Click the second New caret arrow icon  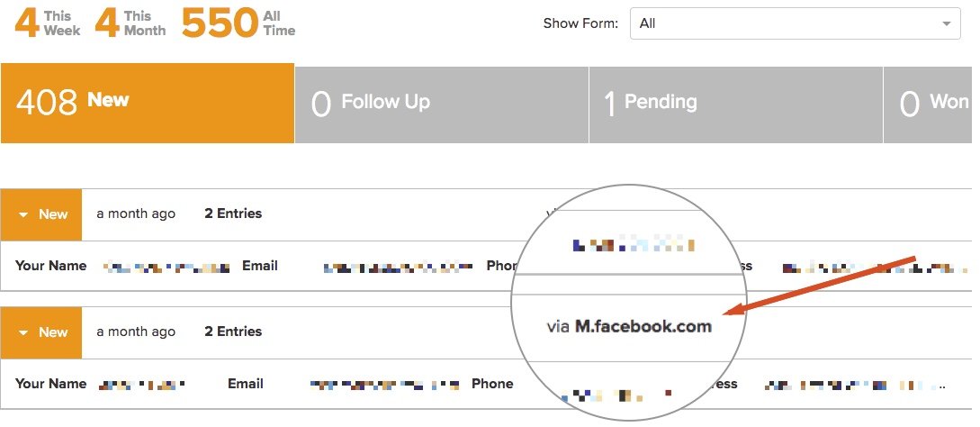click(23, 333)
